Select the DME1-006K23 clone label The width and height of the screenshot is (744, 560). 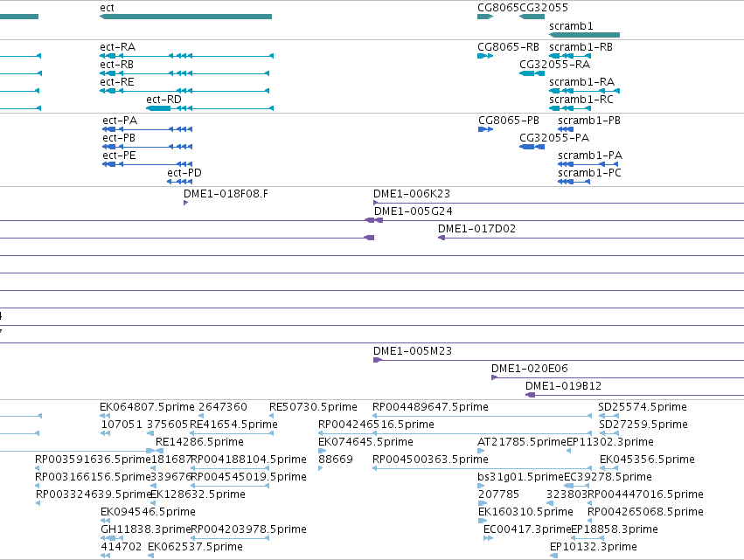pyautogui.click(x=412, y=194)
